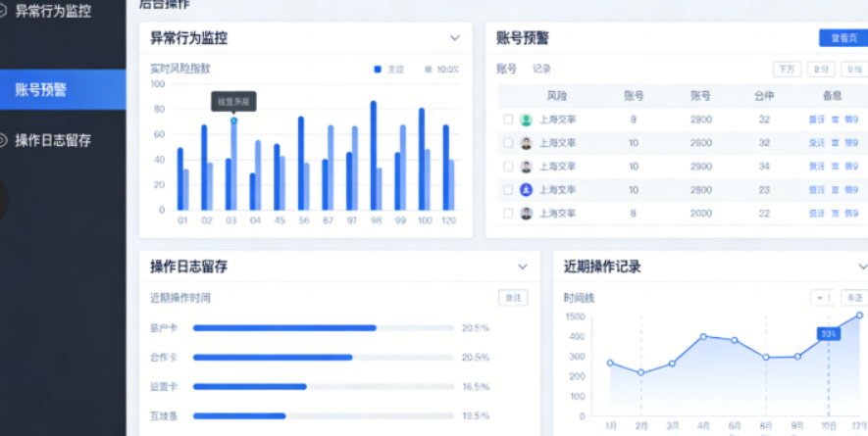Click the avatar in the second table row
The width and height of the screenshot is (868, 436).
click(526, 143)
